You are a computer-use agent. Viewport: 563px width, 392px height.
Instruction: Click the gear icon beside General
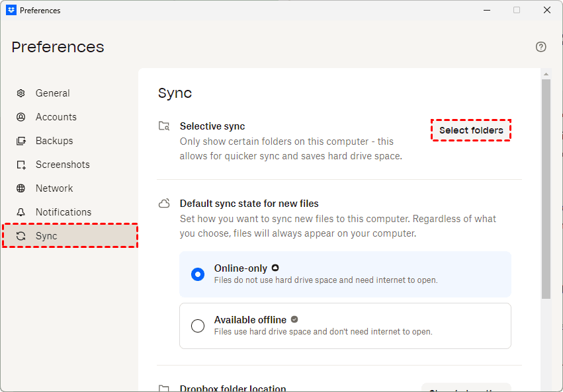click(21, 93)
